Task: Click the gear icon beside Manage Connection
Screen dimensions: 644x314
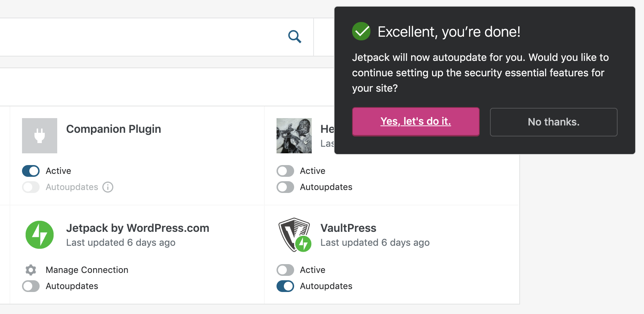Action: pos(31,270)
